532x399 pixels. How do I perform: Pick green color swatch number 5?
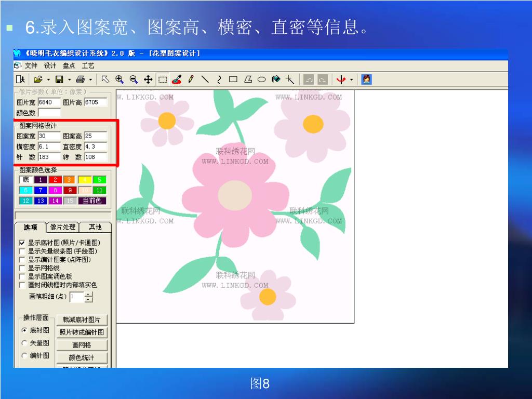99,179
